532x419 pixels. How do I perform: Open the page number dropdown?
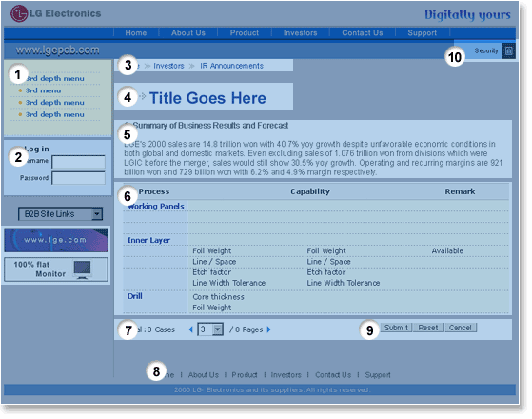210,329
